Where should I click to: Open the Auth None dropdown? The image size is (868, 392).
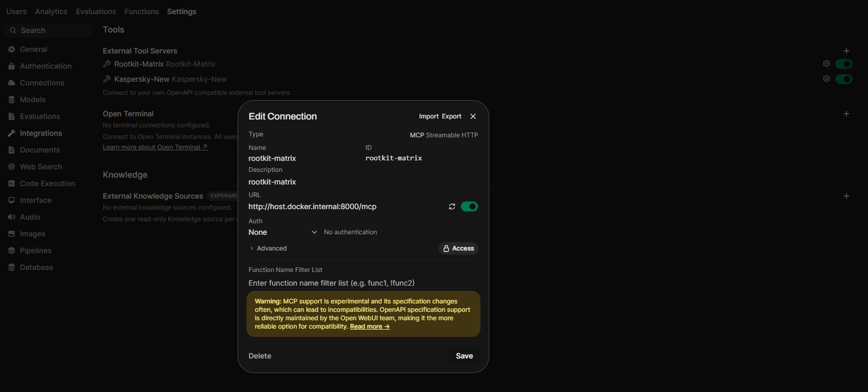tap(283, 232)
